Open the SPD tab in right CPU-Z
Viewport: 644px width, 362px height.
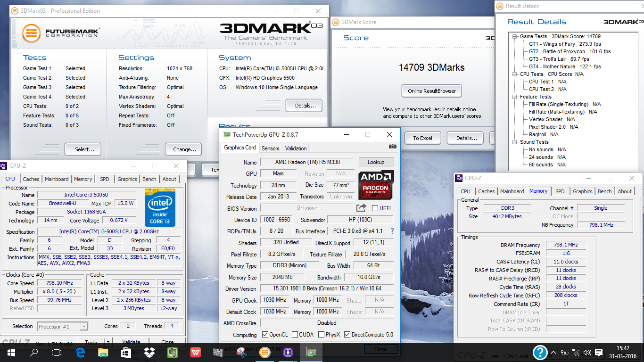click(x=560, y=191)
